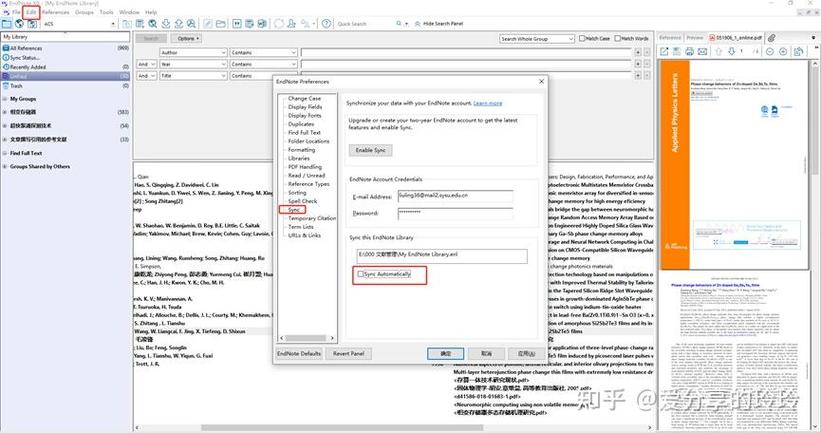Viewport: 821px width, 433px height.
Task: Toggle the Match Case checkbox
Action: coord(582,39)
